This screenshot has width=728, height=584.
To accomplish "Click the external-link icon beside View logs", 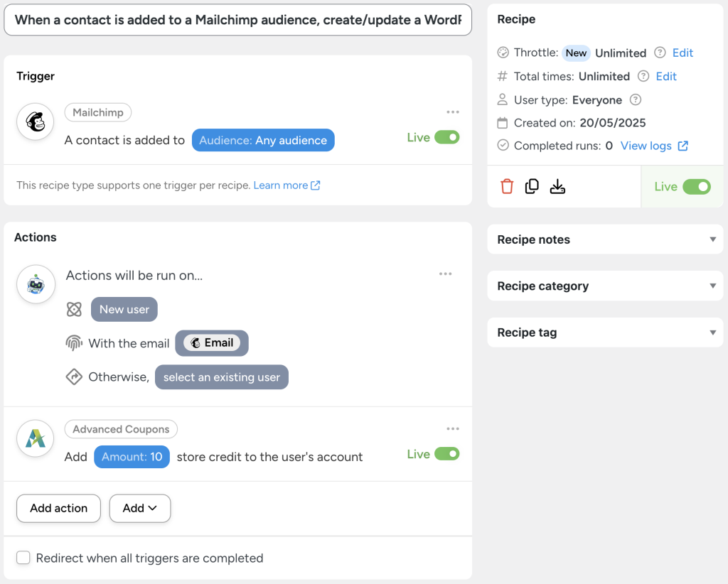I will click(682, 146).
